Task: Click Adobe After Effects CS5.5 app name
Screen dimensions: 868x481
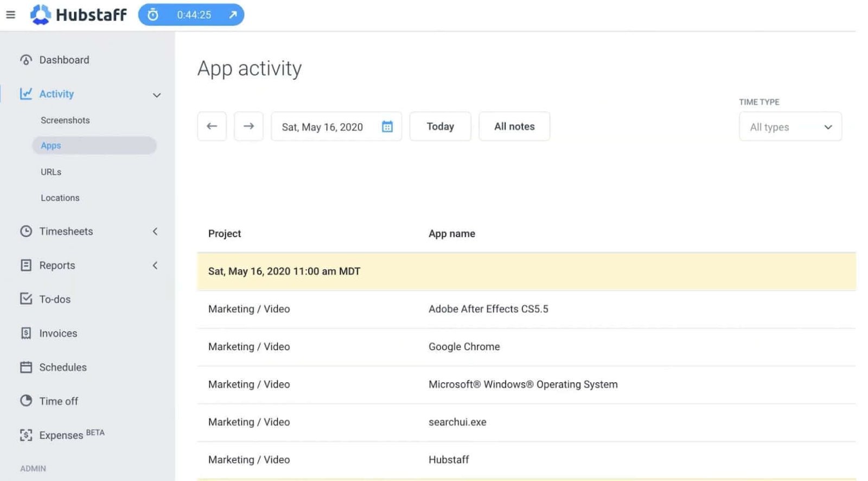Action: coord(488,309)
